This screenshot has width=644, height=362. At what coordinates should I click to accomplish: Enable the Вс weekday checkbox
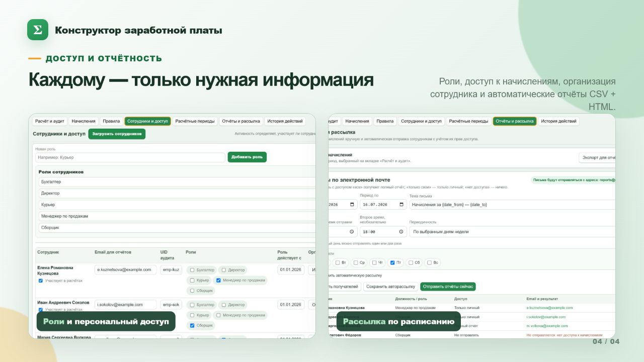429,262
